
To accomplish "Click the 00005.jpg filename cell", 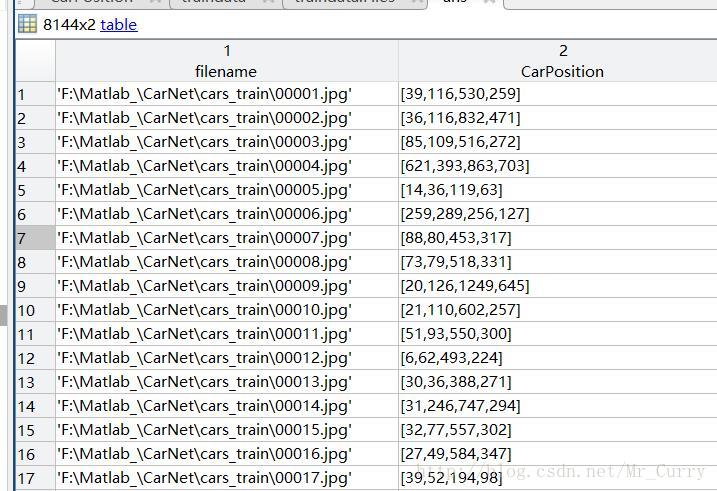I will coord(227,190).
